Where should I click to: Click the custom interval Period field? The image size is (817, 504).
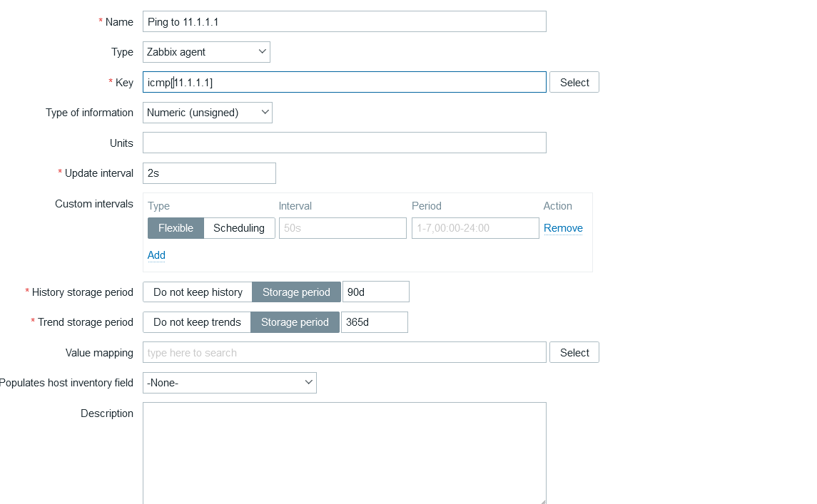click(x=475, y=228)
